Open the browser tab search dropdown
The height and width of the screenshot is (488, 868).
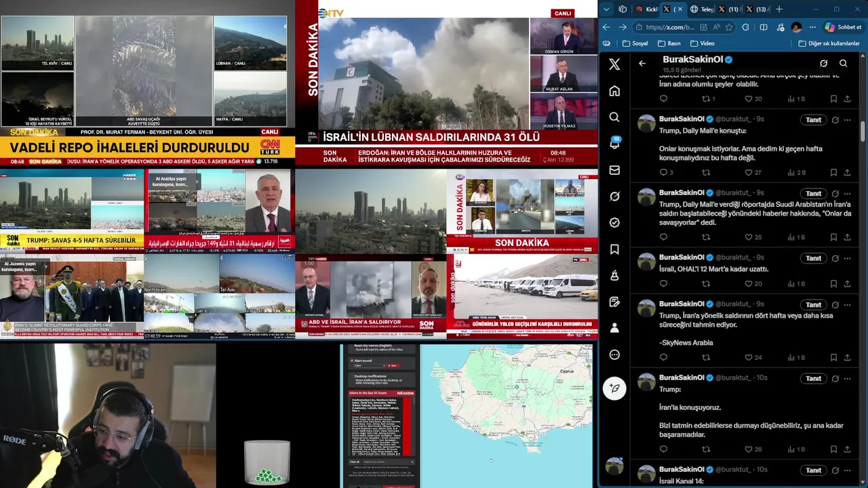606,9
